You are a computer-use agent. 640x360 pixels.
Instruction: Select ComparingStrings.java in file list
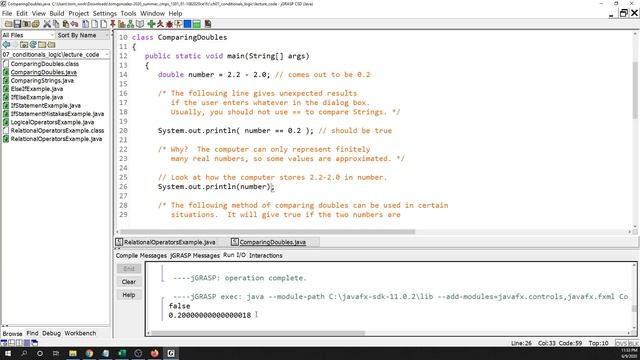[42, 80]
